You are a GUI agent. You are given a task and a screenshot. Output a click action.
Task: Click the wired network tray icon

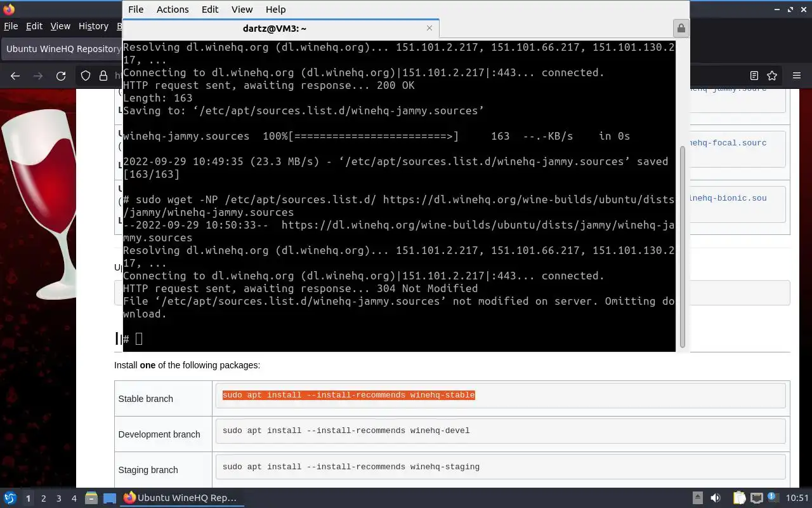[x=756, y=498]
